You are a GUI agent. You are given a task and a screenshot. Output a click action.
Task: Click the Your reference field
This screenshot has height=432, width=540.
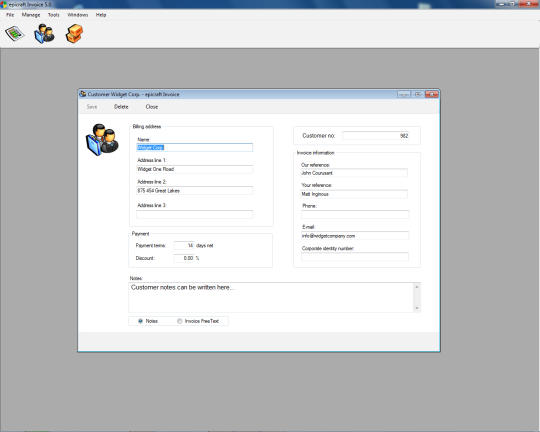click(x=354, y=194)
